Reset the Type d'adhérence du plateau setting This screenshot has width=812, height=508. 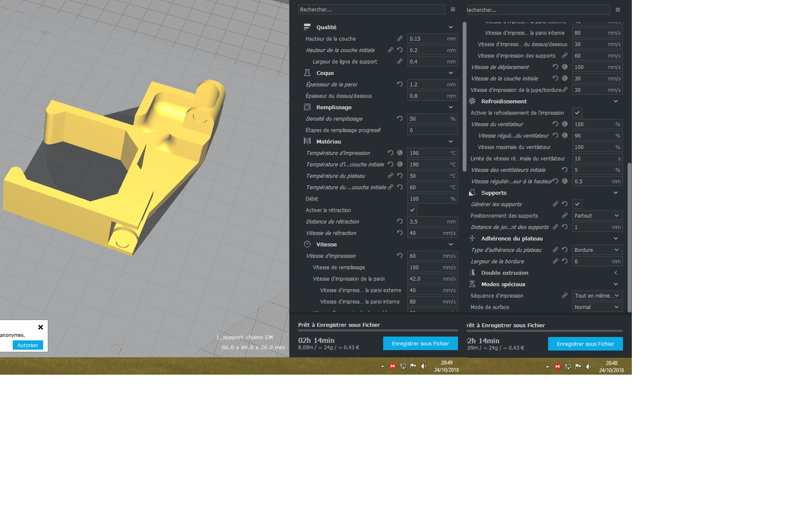565,250
